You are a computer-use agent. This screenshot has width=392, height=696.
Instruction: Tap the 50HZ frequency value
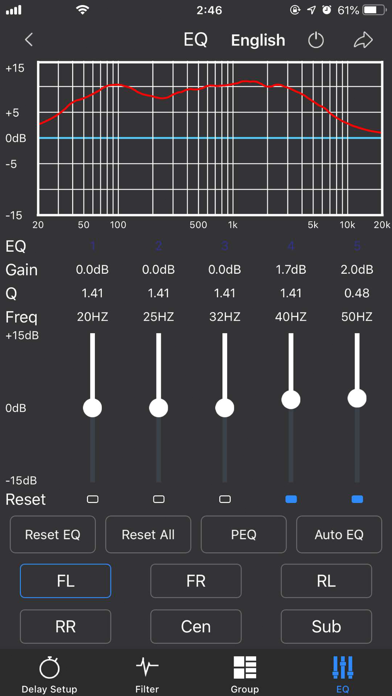point(357,317)
